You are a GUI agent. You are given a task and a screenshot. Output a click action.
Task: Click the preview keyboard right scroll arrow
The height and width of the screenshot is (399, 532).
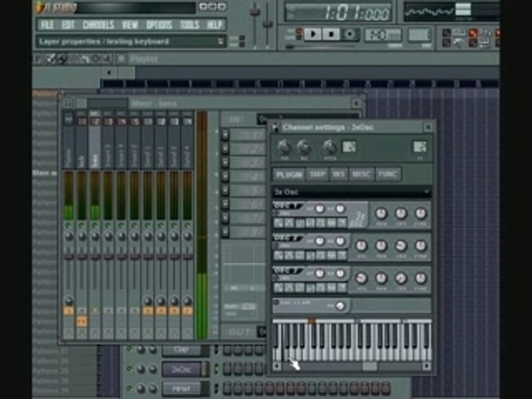pos(427,366)
